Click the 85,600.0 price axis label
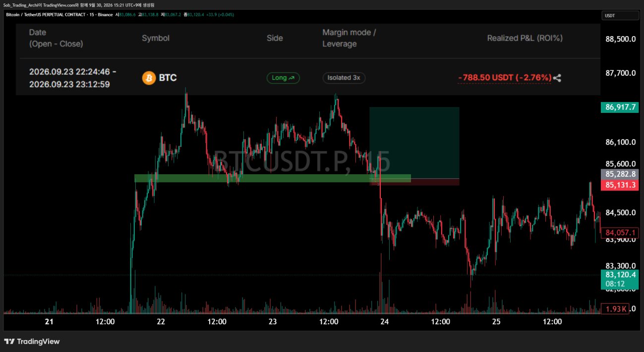This screenshot has height=352, width=644. point(621,164)
